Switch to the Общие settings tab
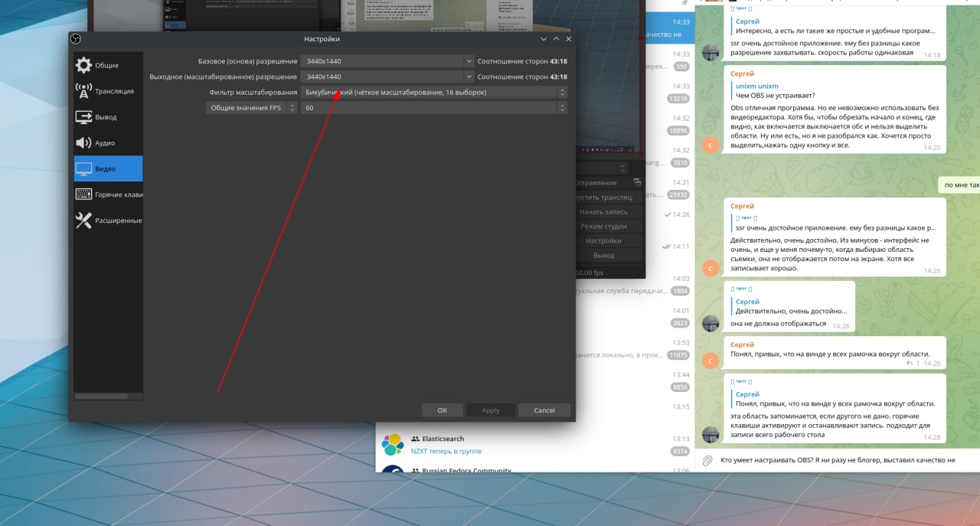 click(x=108, y=65)
